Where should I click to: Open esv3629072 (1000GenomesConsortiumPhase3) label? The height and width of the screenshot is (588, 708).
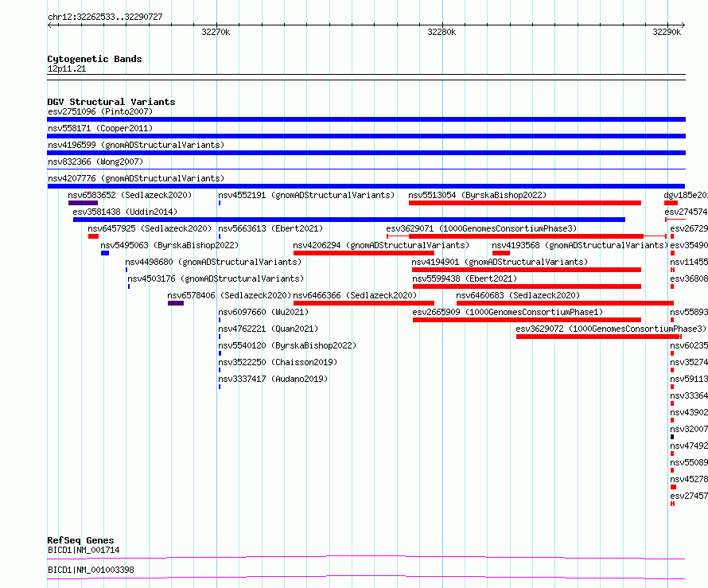point(611,329)
